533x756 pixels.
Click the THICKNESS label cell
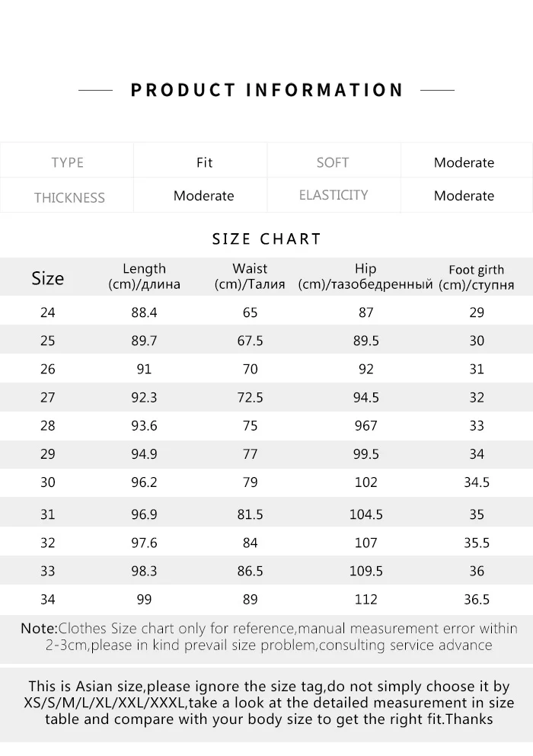[69, 197]
